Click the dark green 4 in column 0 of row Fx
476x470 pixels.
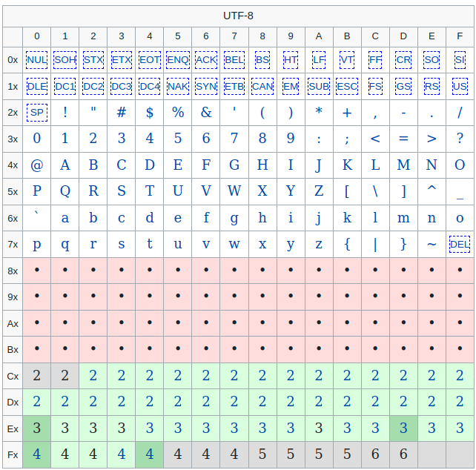37,454
